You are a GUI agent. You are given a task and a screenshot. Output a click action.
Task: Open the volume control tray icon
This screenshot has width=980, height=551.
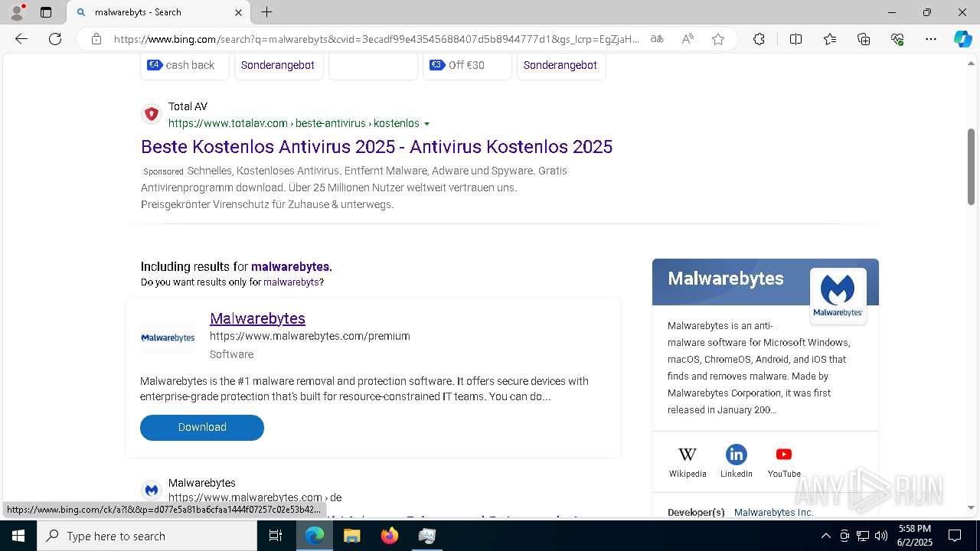click(881, 536)
